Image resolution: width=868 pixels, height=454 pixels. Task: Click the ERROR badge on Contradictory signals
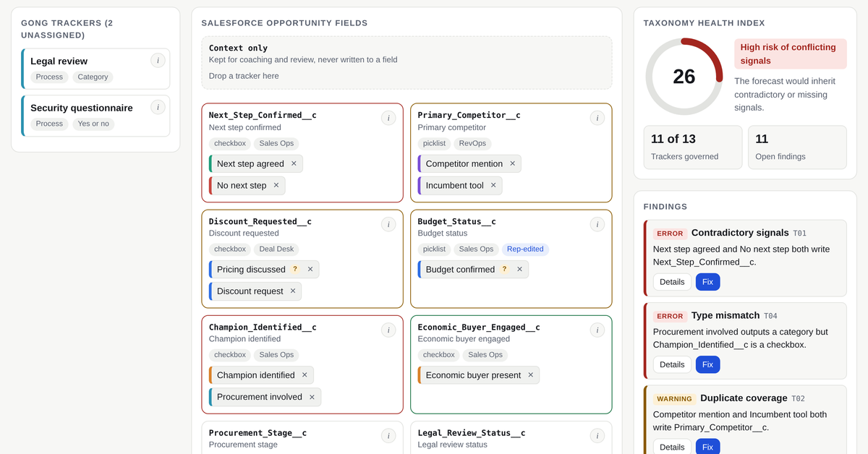[670, 234]
